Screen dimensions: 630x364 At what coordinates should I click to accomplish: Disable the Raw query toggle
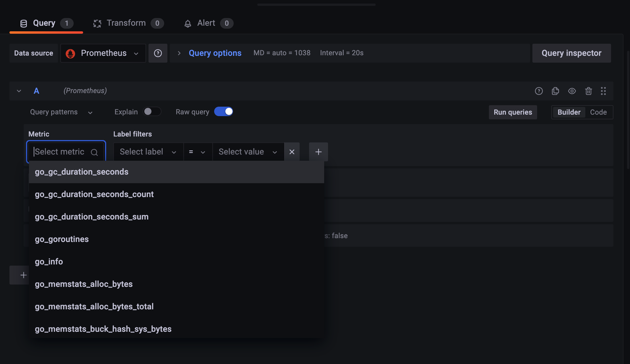pos(224,112)
